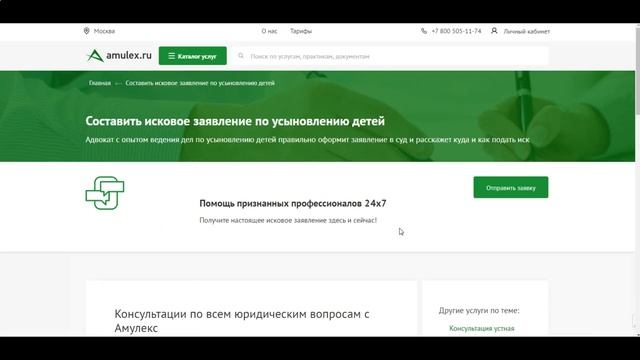Go to the Главная breadcrumb

tap(100, 83)
